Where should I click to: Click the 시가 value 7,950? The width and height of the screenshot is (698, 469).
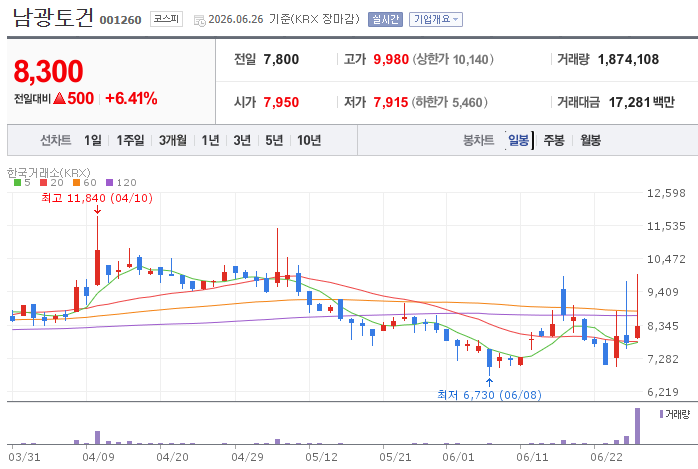tap(281, 102)
